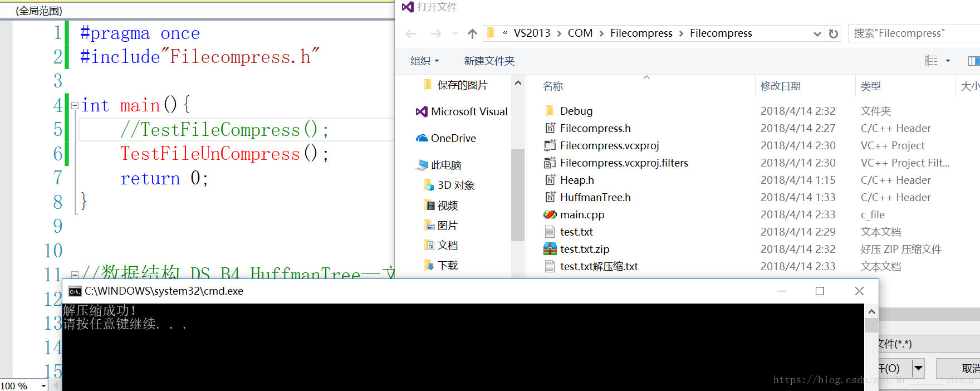Open (全局范围) scope dropdown in editor
Screen dimensions: 980x391
click(x=198, y=11)
